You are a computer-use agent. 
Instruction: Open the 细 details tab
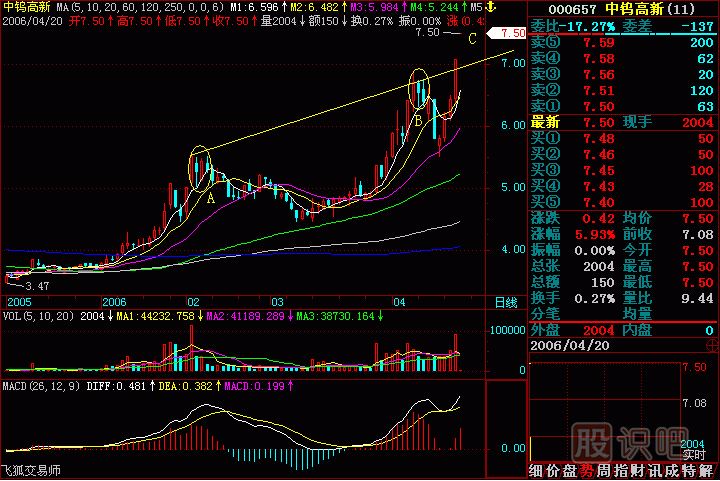coord(538,471)
